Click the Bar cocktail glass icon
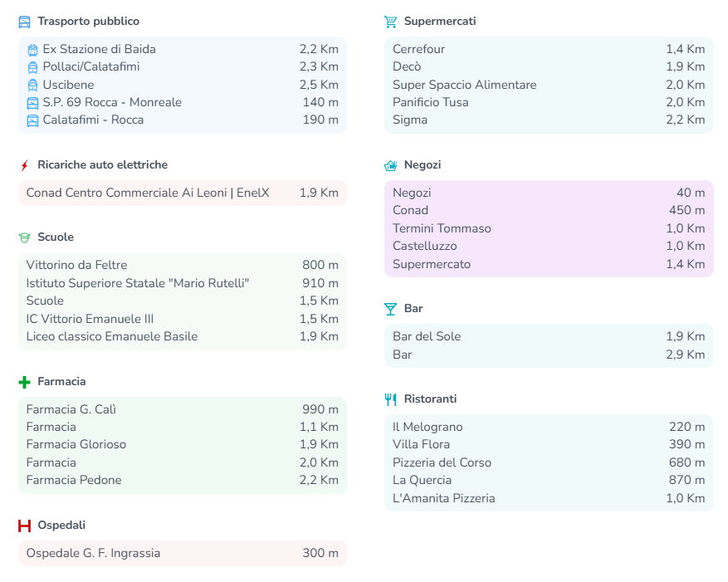This screenshot has height=582, width=728. point(390,309)
